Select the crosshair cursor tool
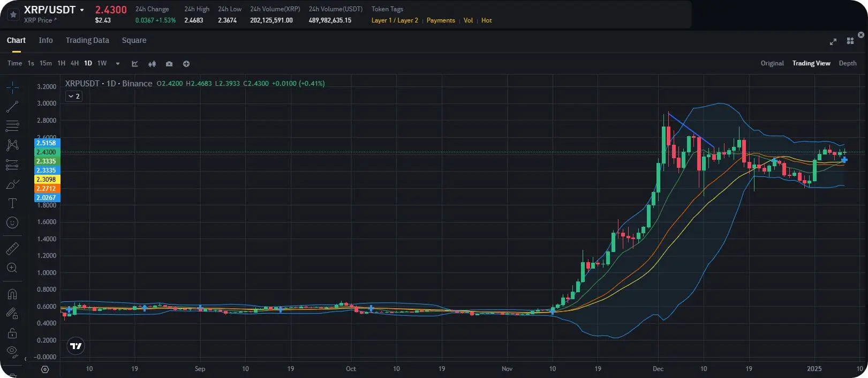The image size is (868, 378). click(12, 87)
